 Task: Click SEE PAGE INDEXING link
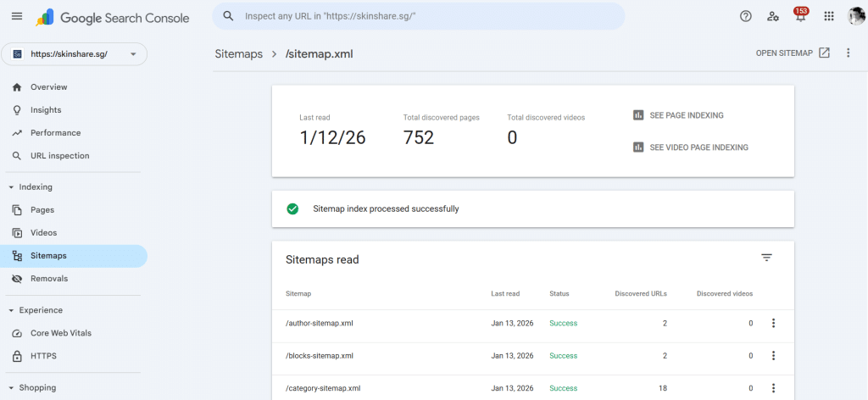click(678, 115)
